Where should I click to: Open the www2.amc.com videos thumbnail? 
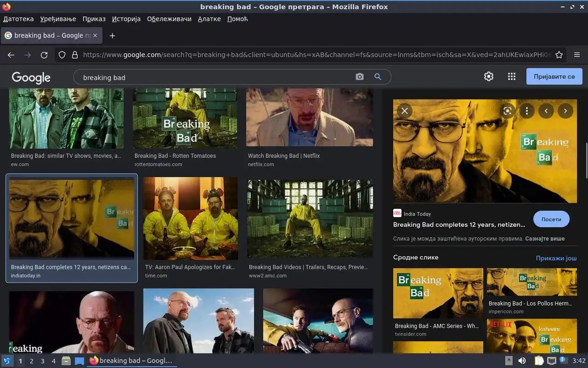pos(310,218)
